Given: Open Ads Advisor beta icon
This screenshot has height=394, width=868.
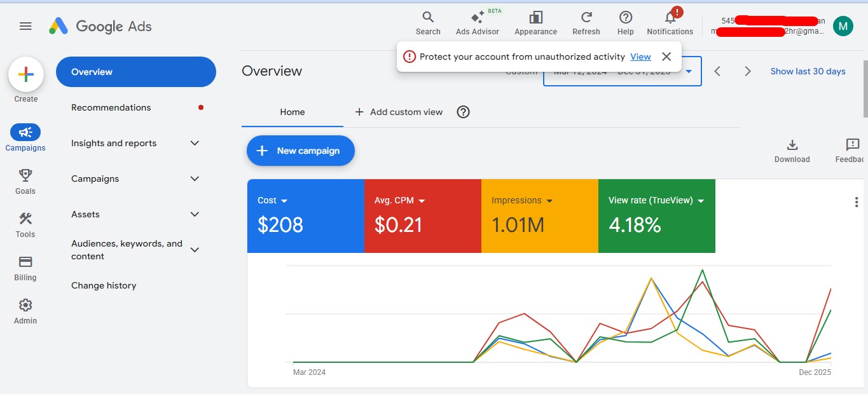Looking at the screenshot, I should click(x=478, y=18).
